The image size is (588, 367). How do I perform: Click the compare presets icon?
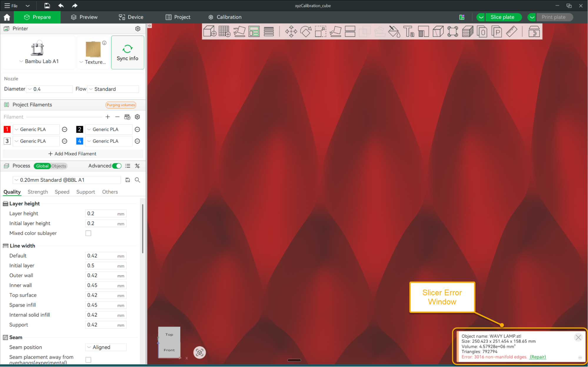pos(137,166)
